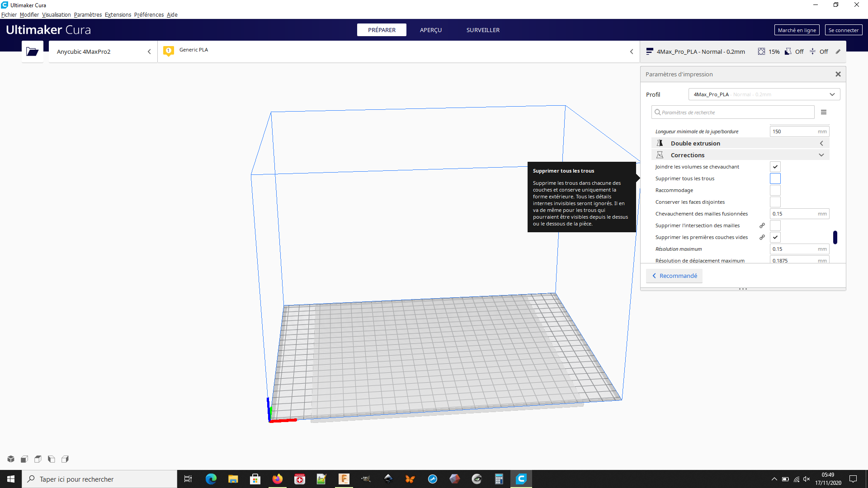Click the Paramètres de recherche search field
Viewport: 868px width, 488px height.
[733, 112]
